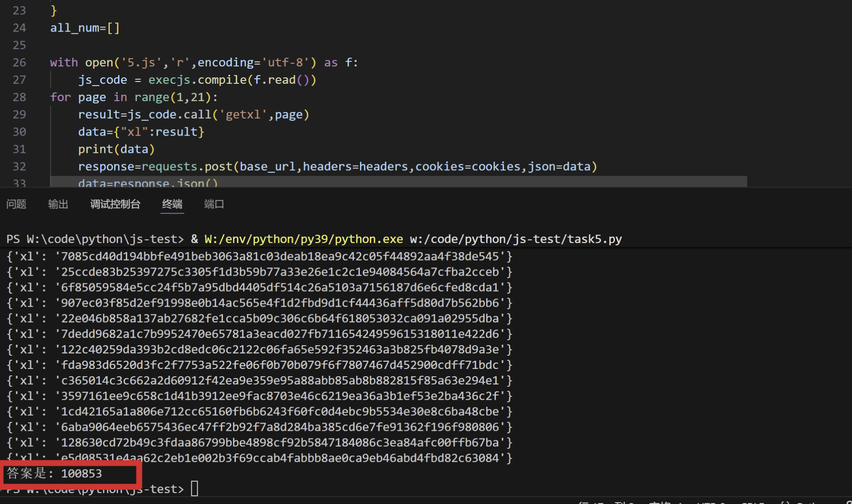Screen dimensions: 852x504
Task: Click terminal output starting with 6f850595
Action: tap(259, 287)
